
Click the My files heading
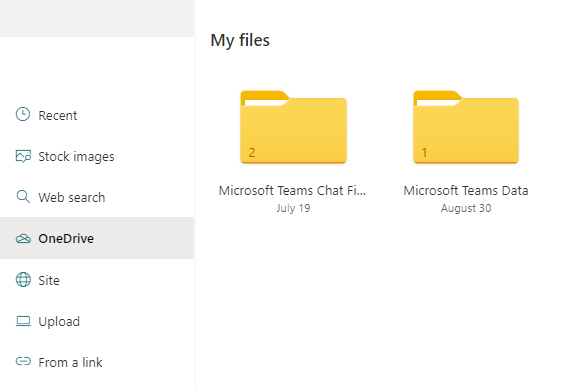tap(240, 40)
